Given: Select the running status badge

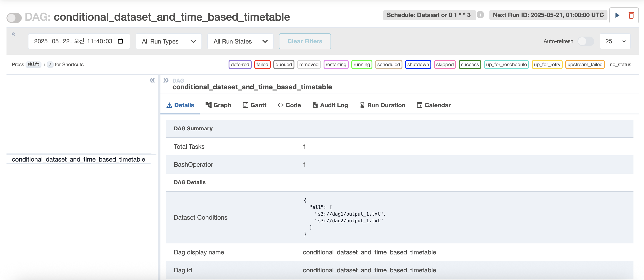Looking at the screenshot, I should pyautogui.click(x=361, y=65).
